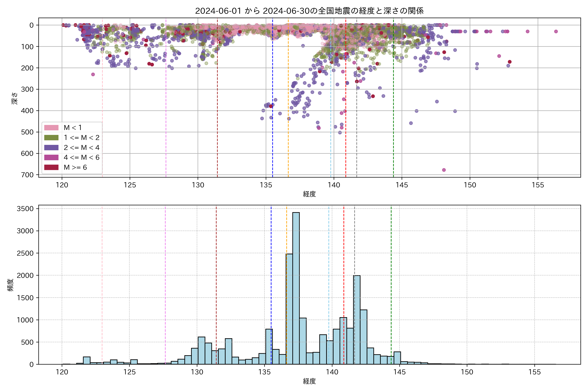Viewport: 588px width, 392px height.
Task: Click the 経度 x-axis label below scatter plot
Action: point(309,194)
